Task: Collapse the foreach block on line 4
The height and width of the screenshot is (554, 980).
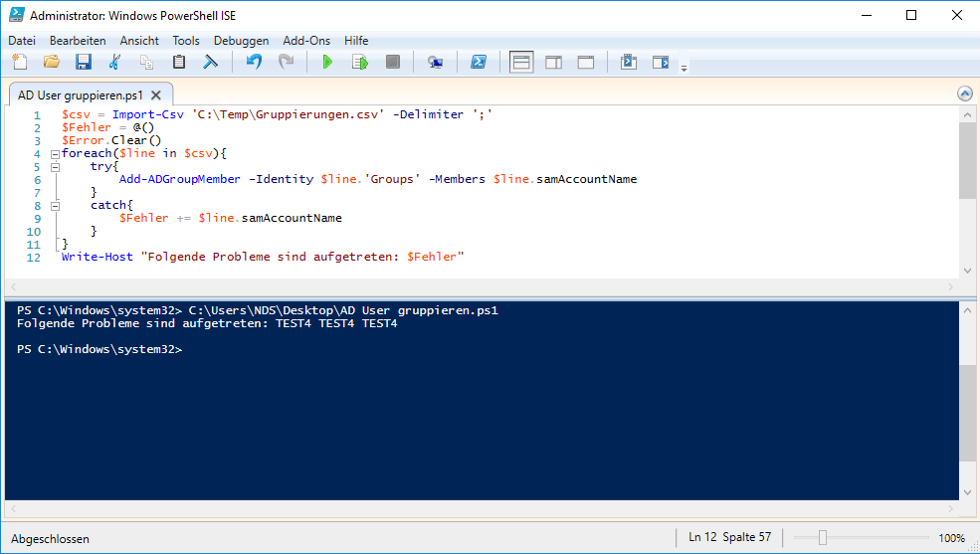Action: click(54, 154)
